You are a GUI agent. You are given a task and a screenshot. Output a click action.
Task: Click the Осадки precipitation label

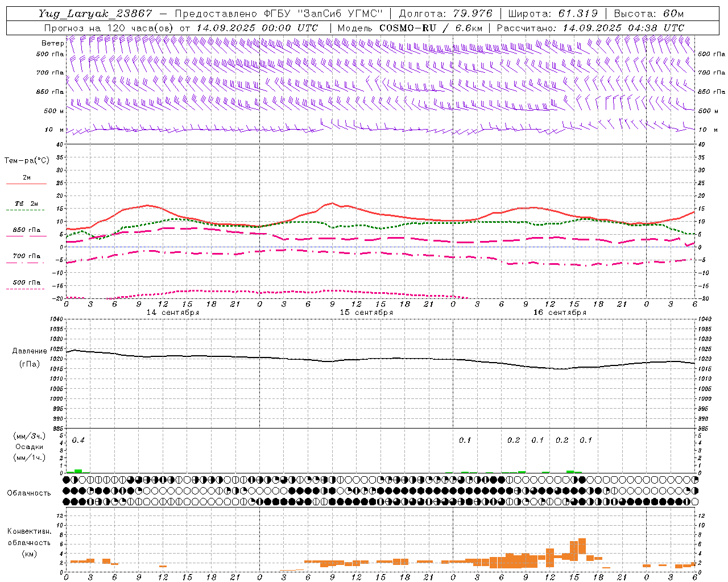click(30, 447)
